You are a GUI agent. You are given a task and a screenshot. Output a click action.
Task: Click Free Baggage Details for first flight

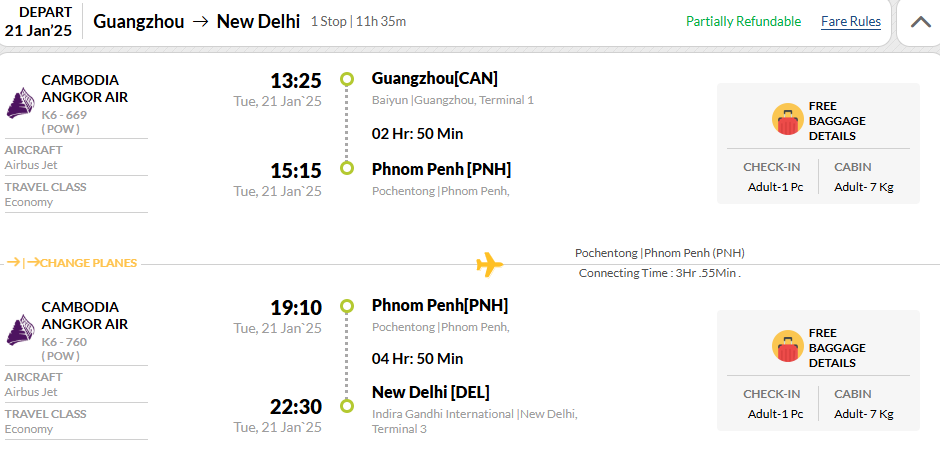pyautogui.click(x=837, y=120)
